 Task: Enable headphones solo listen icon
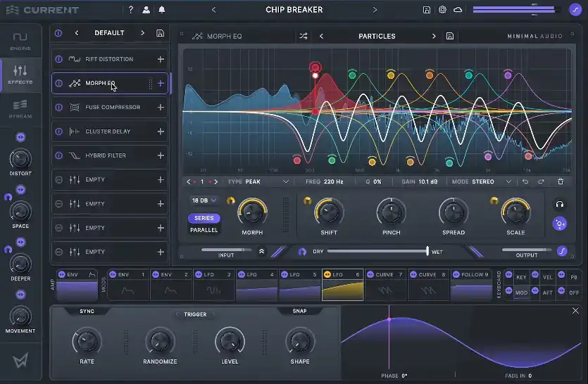point(560,205)
